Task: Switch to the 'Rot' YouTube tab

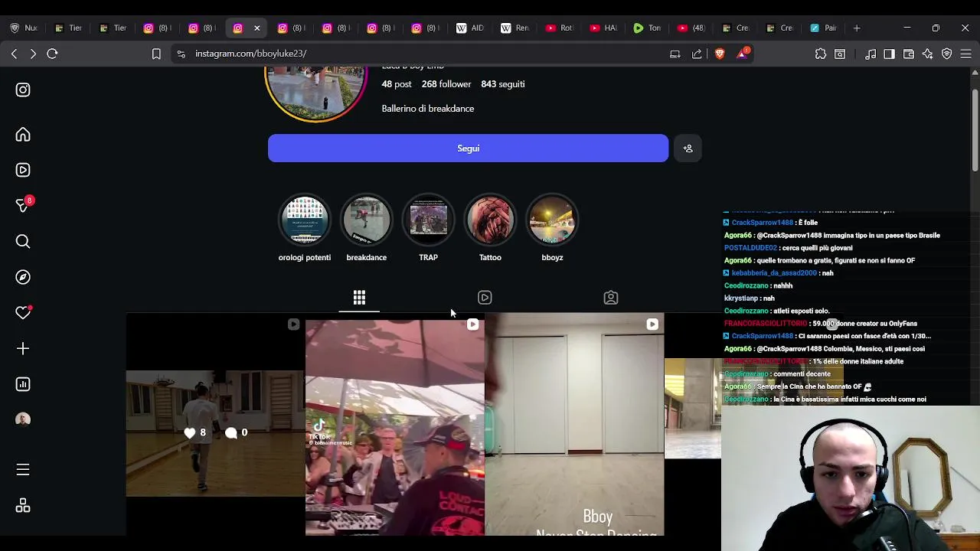Action: click(x=559, y=28)
